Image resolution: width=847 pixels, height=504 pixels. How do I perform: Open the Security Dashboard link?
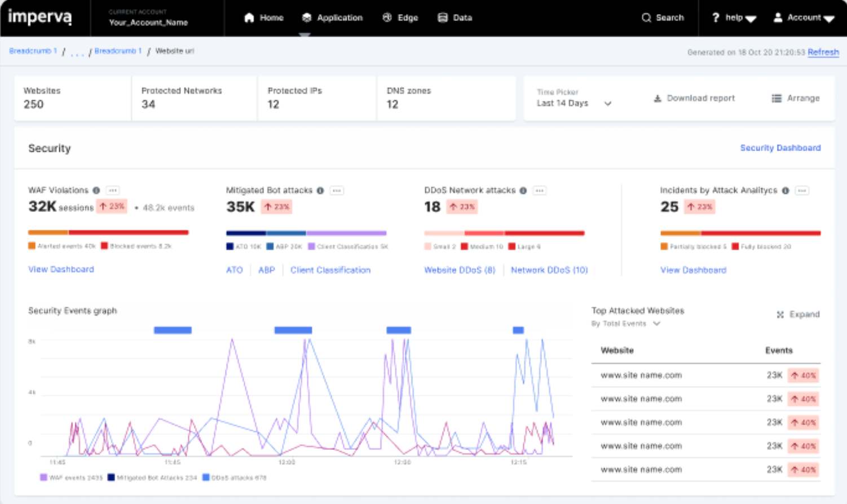(780, 148)
